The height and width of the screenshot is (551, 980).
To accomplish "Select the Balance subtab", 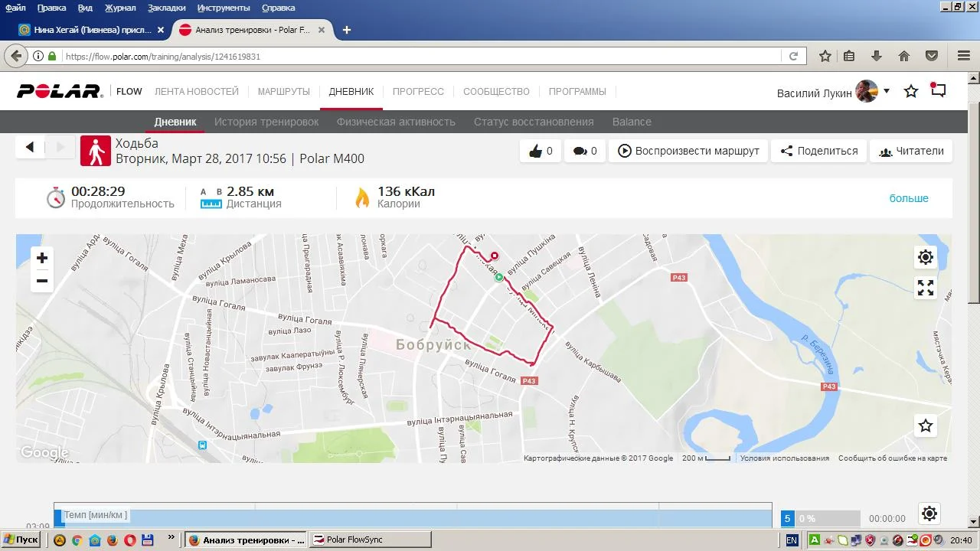I will tap(632, 122).
